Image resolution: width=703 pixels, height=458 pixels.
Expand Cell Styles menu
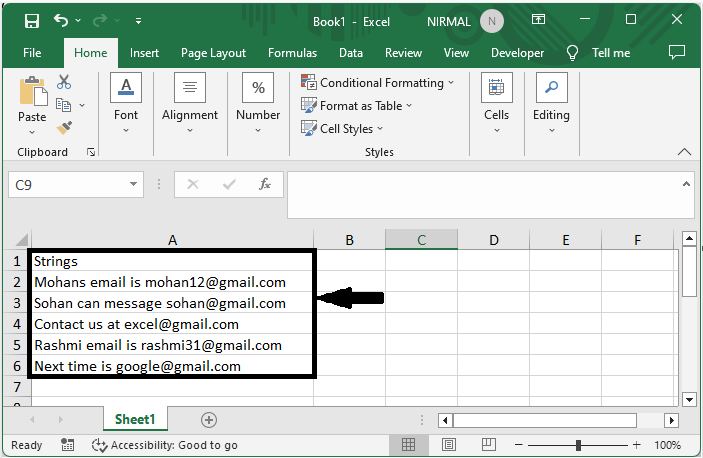342,129
